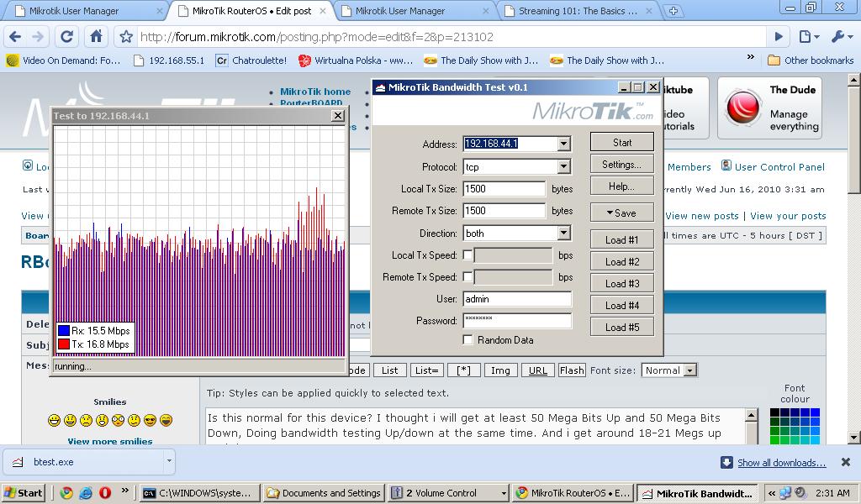This screenshot has height=504, width=861.
Task: Open the Wirtualna Polska bookmark
Action: coord(356,60)
